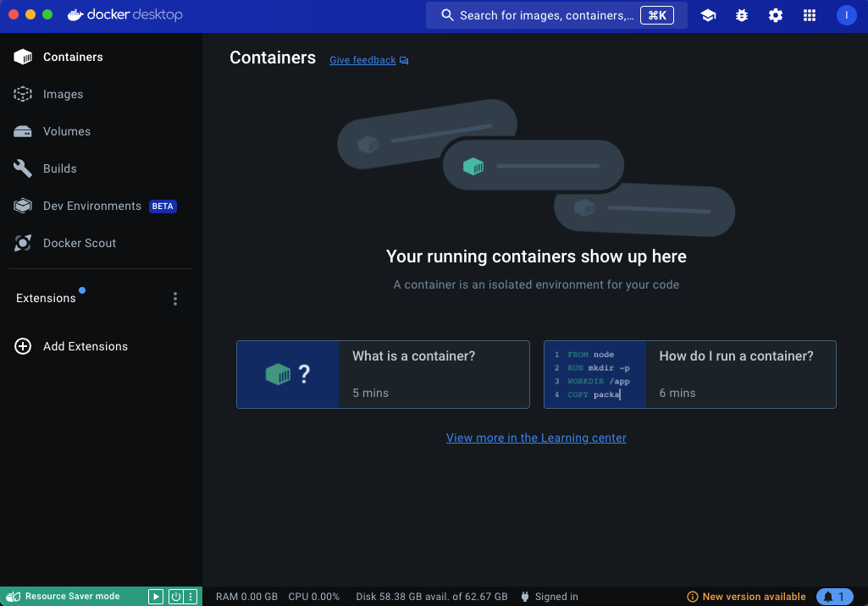
Task: Click the feedback chat icon beside Give feedback
Action: [x=404, y=60]
